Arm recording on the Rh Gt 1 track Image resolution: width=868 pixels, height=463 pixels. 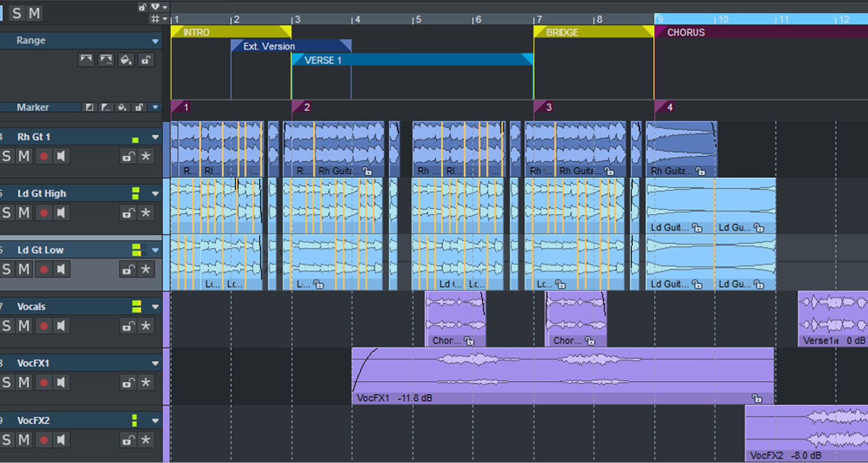[x=44, y=156]
